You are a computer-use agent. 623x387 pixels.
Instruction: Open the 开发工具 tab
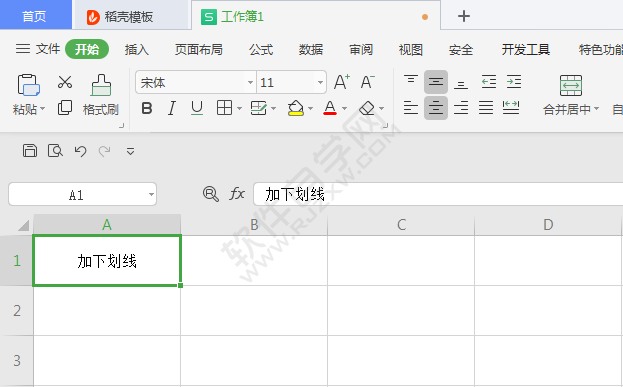(526, 50)
